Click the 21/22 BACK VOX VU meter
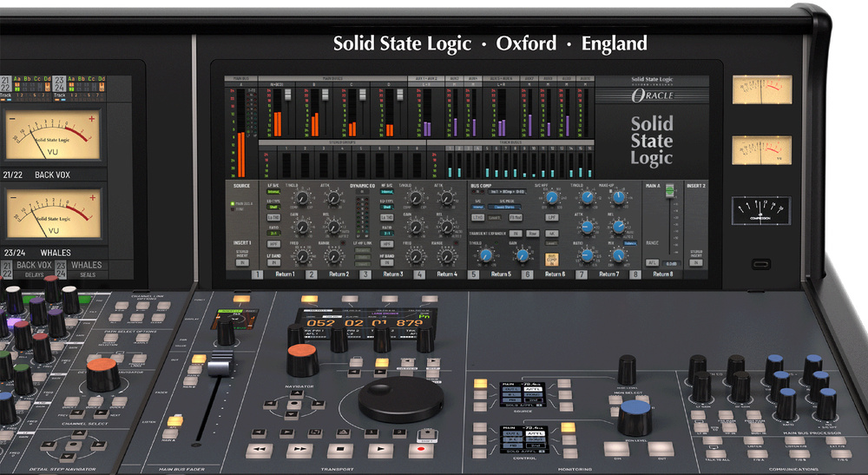The image size is (868, 475). [53, 136]
